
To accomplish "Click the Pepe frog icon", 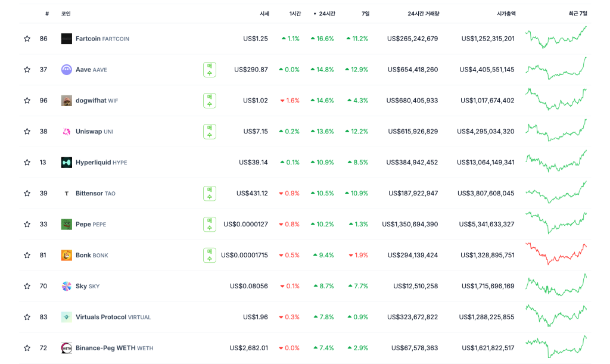I will click(67, 225).
